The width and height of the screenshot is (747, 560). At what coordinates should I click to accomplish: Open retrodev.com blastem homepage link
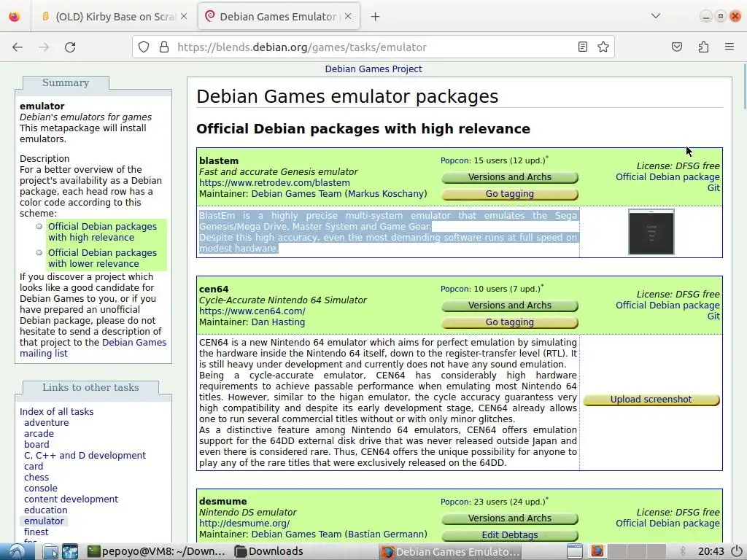(x=274, y=183)
